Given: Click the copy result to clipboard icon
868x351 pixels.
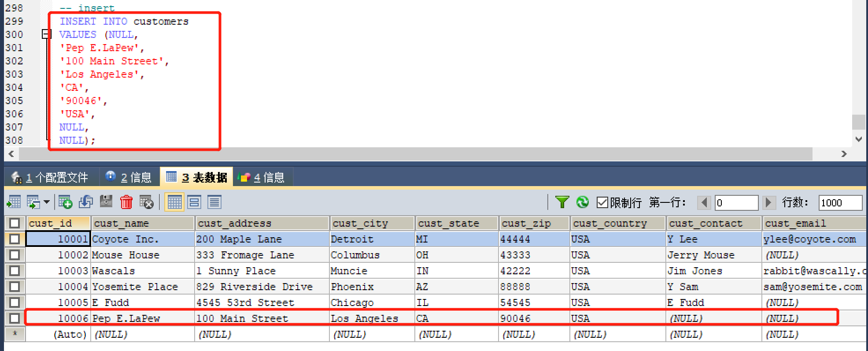Looking at the screenshot, I should pyautogui.click(x=33, y=202).
